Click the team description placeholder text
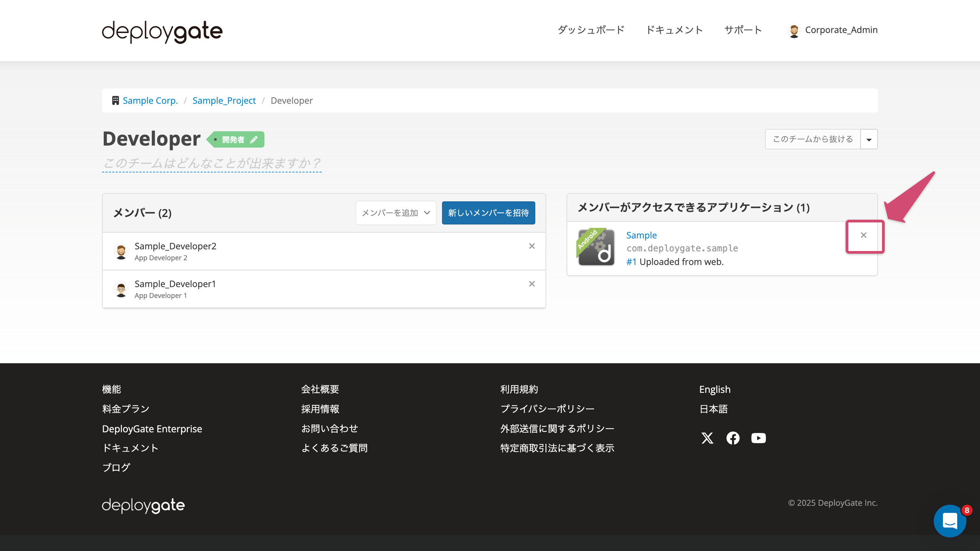Screen dimensions: 980x551 point(212,163)
